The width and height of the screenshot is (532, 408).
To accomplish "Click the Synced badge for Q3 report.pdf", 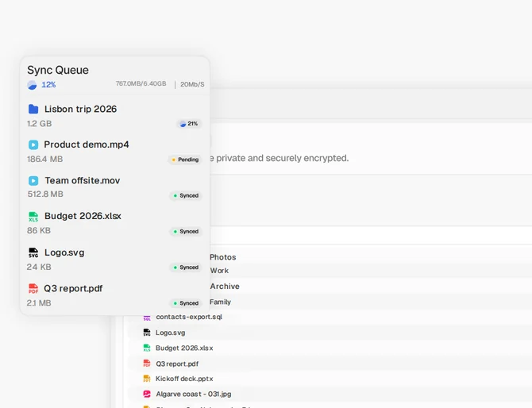I will point(186,303).
